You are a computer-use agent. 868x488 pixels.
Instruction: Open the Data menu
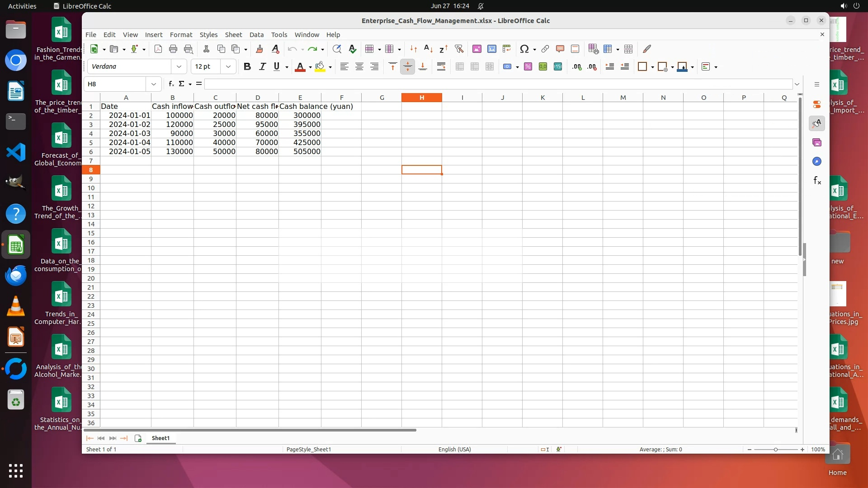point(256,34)
